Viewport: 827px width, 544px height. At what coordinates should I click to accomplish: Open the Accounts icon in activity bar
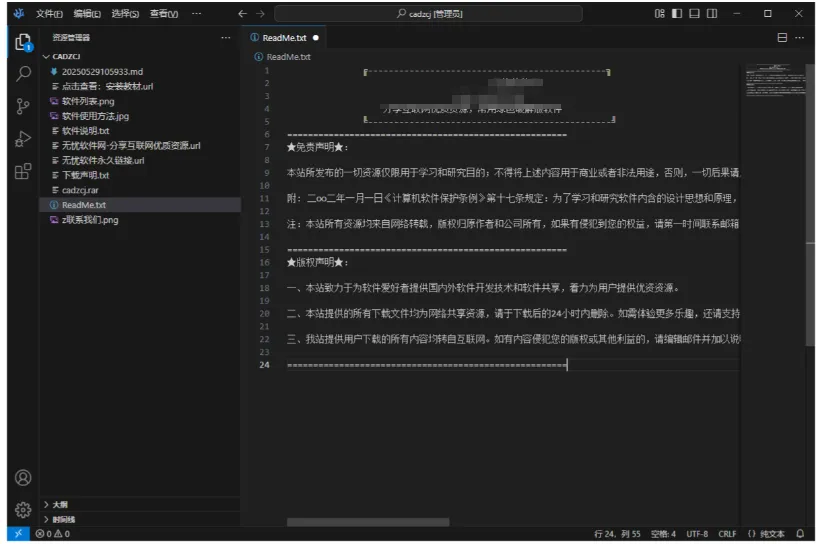coord(23,478)
